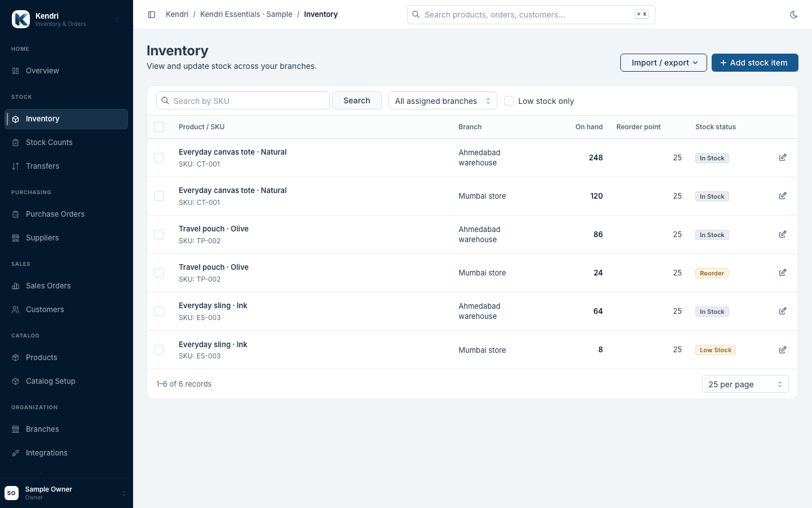Click the Overview grid icon in sidebar
812x508 pixels.
coord(16,71)
